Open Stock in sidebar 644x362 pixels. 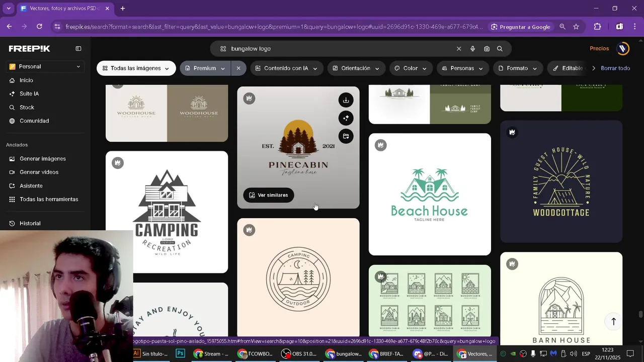point(27,108)
